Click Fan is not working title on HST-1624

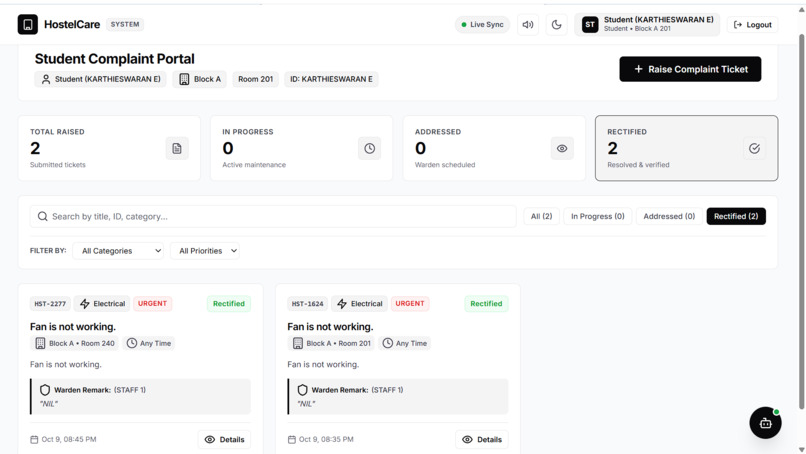point(330,327)
